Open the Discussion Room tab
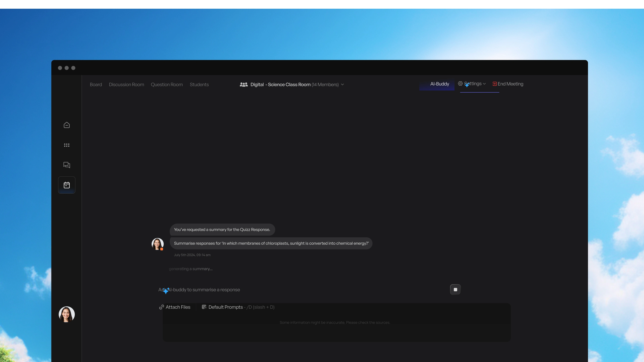This screenshot has height=362, width=644. click(126, 84)
